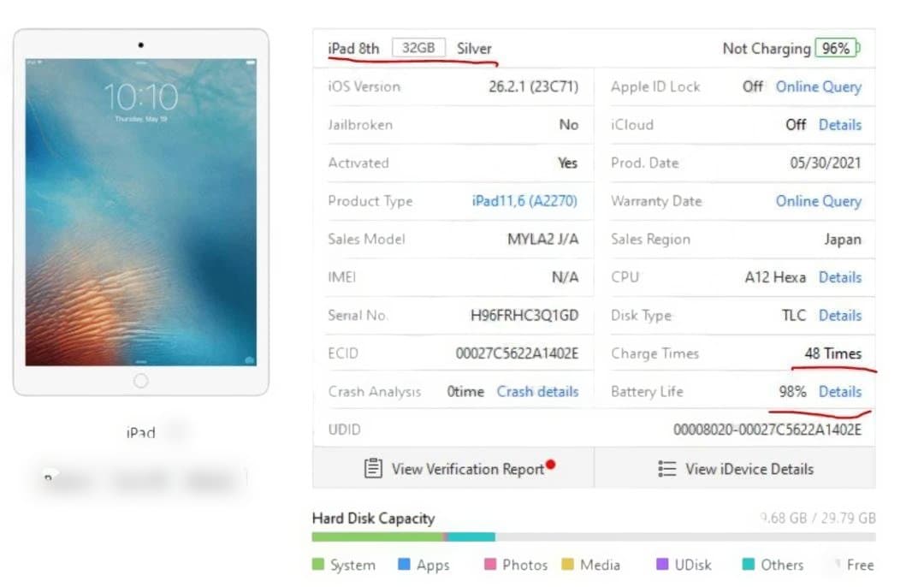Open Battery Life Details
This screenshot has width=924, height=587.
coord(839,391)
